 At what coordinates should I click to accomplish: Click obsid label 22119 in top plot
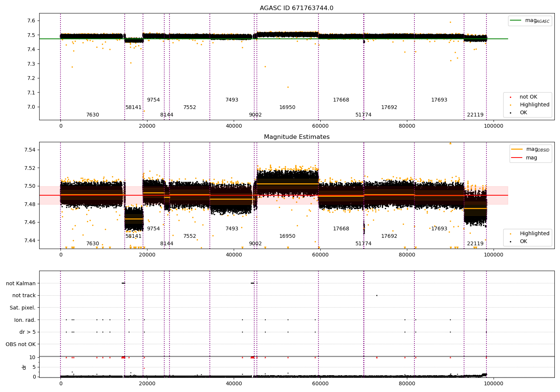(475, 115)
